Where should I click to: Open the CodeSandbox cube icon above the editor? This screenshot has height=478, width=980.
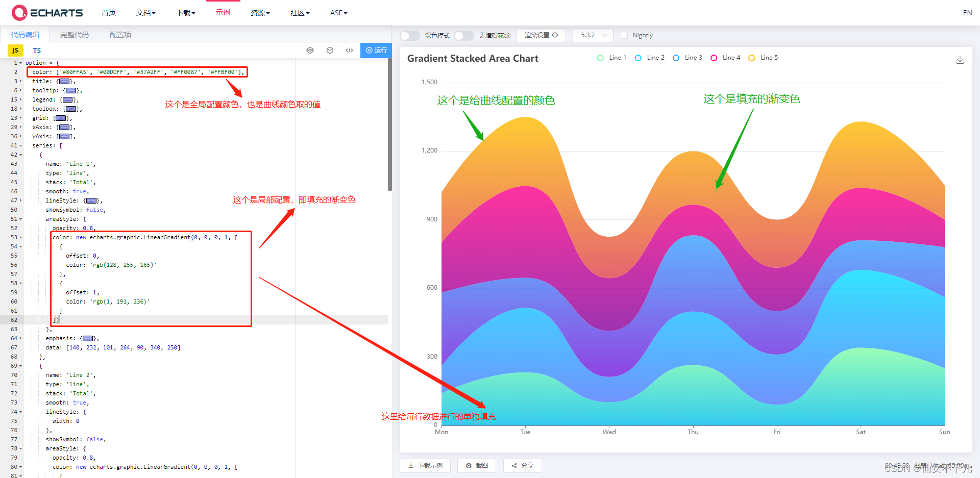pyautogui.click(x=330, y=51)
